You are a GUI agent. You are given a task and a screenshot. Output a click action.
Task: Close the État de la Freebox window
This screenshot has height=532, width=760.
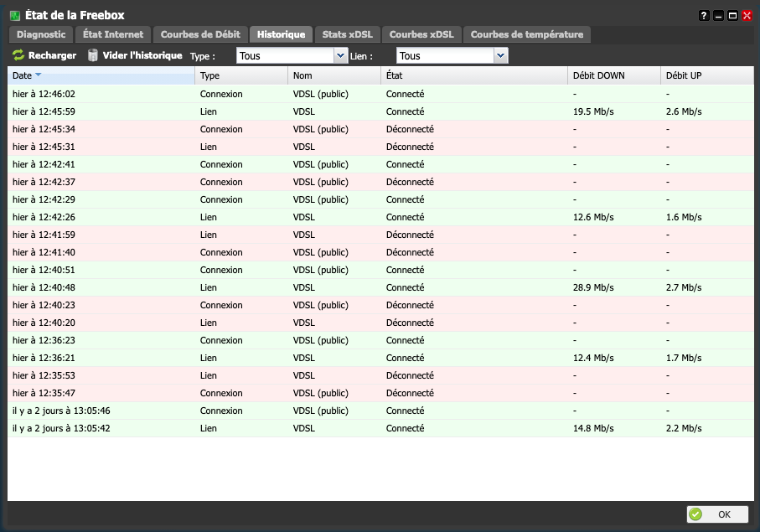coord(747,16)
